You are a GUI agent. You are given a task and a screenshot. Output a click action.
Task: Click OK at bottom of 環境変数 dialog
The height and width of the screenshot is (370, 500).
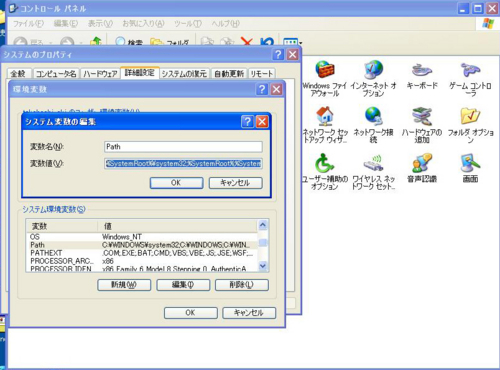(190, 313)
